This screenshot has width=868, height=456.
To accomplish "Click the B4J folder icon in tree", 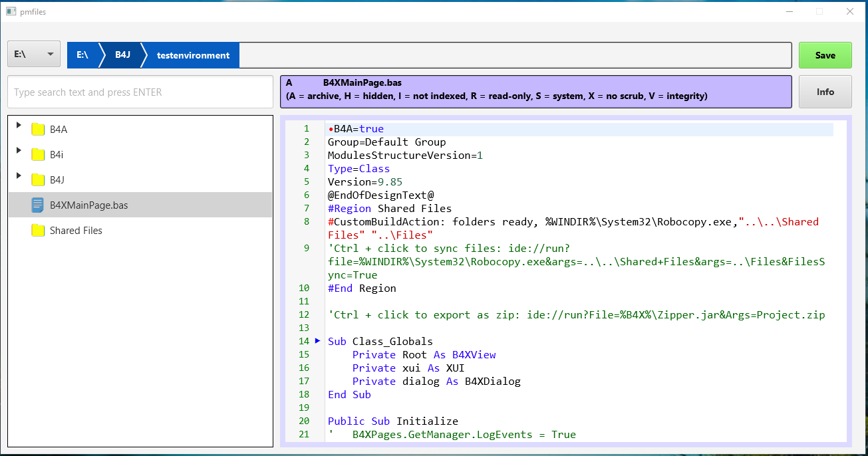I will point(38,180).
